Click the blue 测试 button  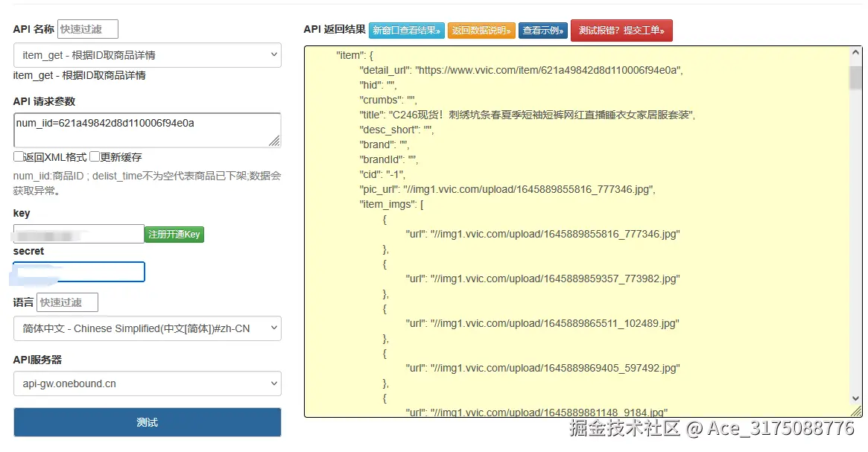coord(148,422)
